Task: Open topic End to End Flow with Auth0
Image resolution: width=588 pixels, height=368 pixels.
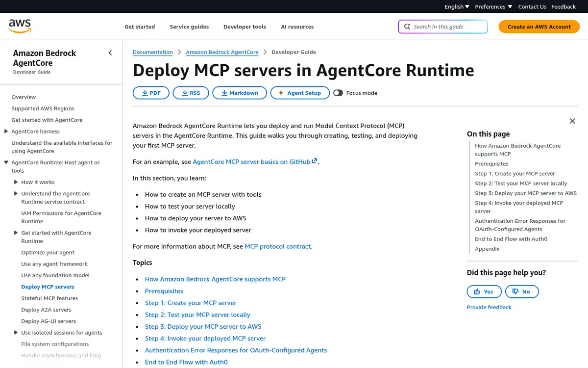Action: tap(186, 362)
